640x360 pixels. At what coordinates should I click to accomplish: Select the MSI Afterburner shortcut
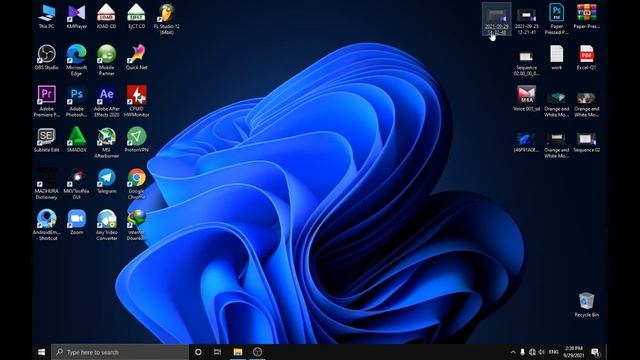[107, 142]
